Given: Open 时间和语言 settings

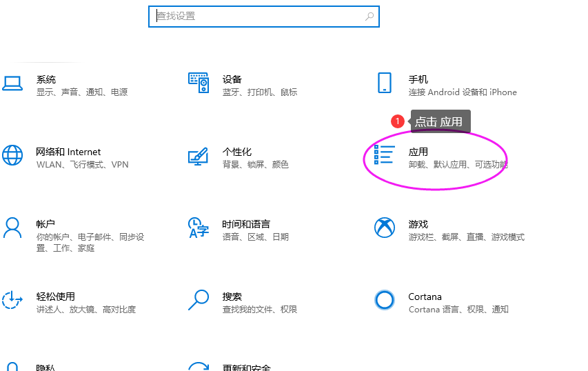Looking at the screenshot, I should click(246, 224).
